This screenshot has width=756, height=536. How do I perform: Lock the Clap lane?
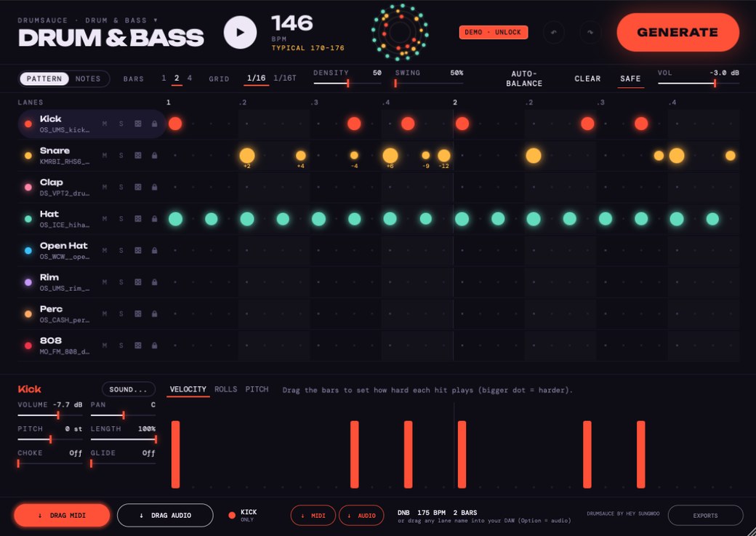pyautogui.click(x=154, y=187)
